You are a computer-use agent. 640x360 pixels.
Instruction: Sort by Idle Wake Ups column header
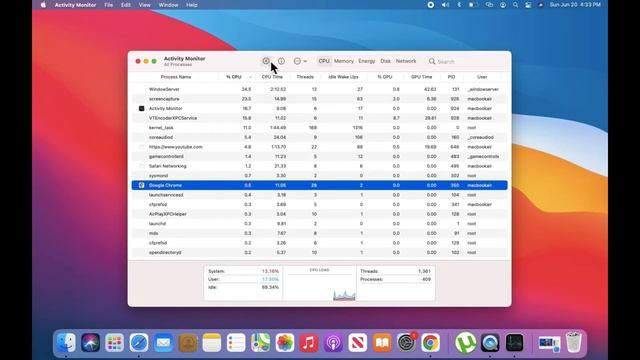[x=343, y=77]
